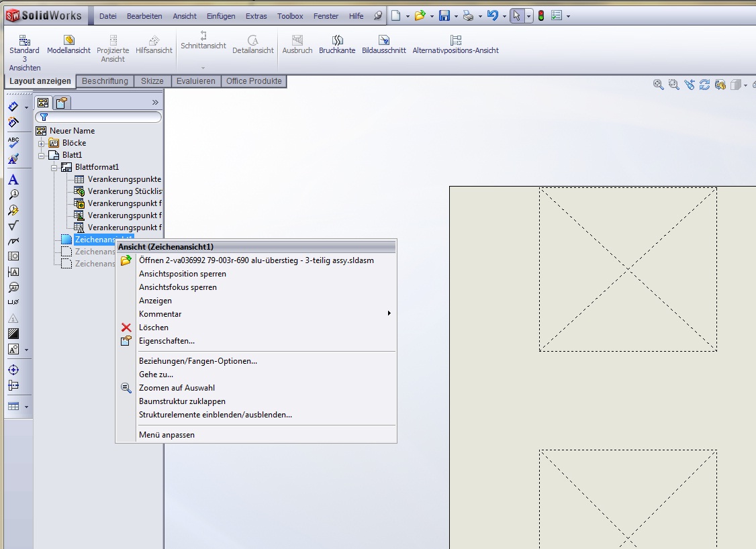756x549 pixels.
Task: Switch to the Evaluieren tab
Action: pyautogui.click(x=196, y=81)
